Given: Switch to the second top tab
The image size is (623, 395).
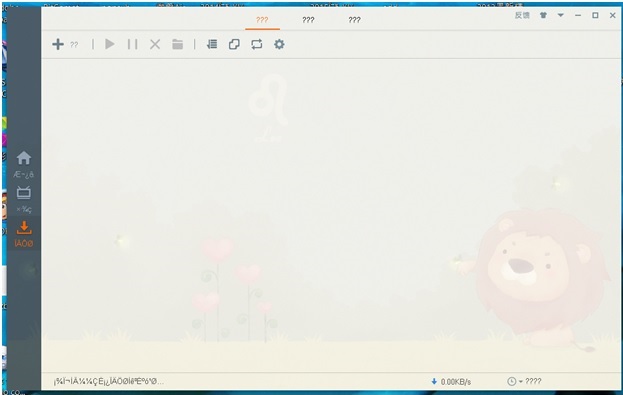Looking at the screenshot, I should 308,20.
